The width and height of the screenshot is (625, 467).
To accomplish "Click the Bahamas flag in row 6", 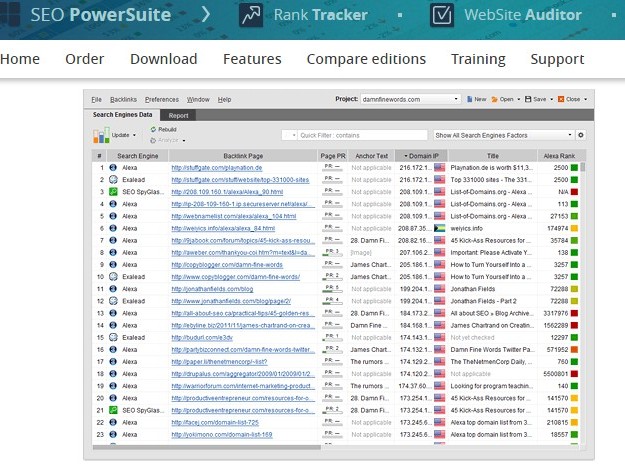I will coord(439,228).
